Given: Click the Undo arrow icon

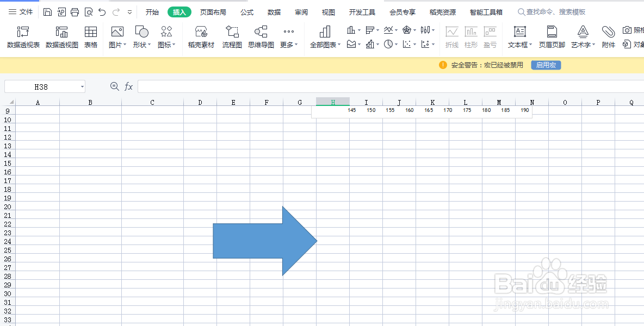Looking at the screenshot, I should pyautogui.click(x=101, y=11).
